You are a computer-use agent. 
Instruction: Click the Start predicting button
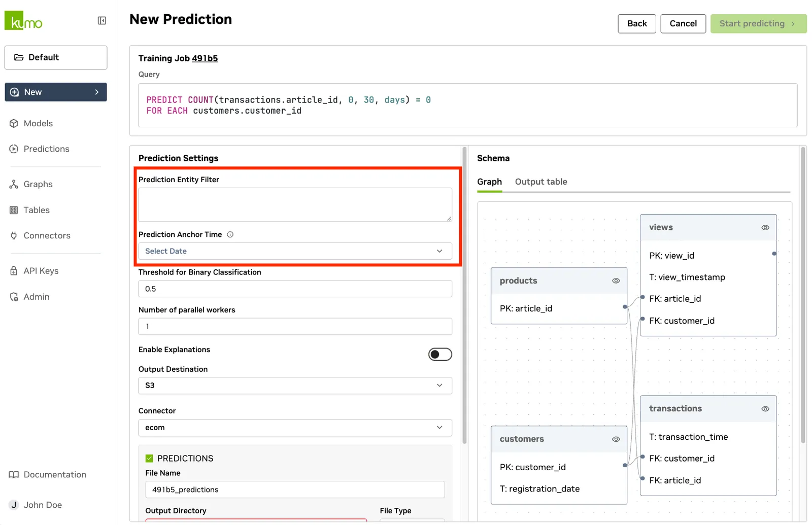click(758, 23)
